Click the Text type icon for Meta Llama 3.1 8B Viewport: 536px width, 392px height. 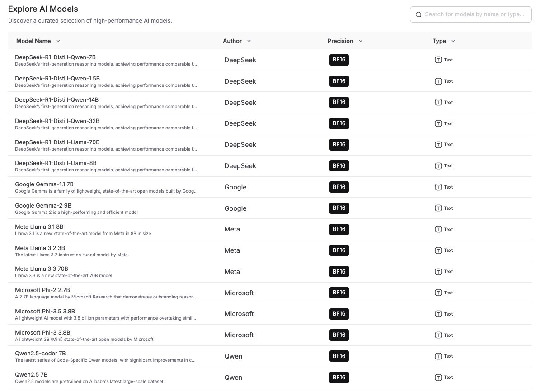pyautogui.click(x=438, y=229)
